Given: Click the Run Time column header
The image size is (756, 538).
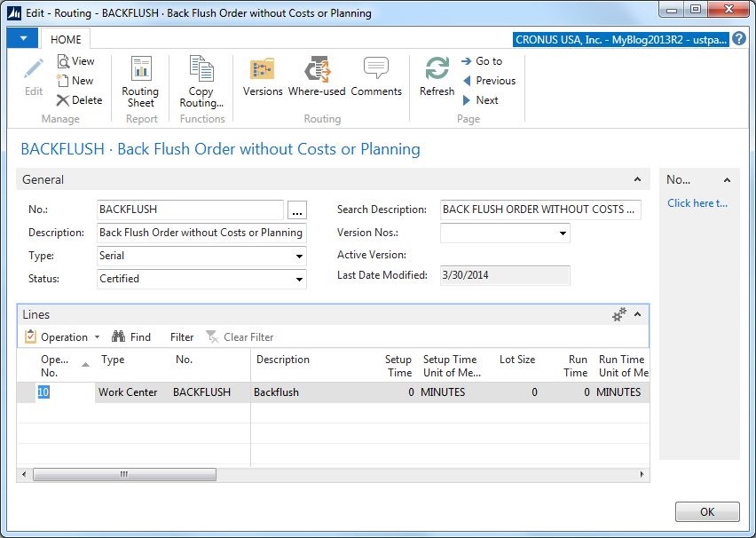Looking at the screenshot, I should tap(576, 366).
